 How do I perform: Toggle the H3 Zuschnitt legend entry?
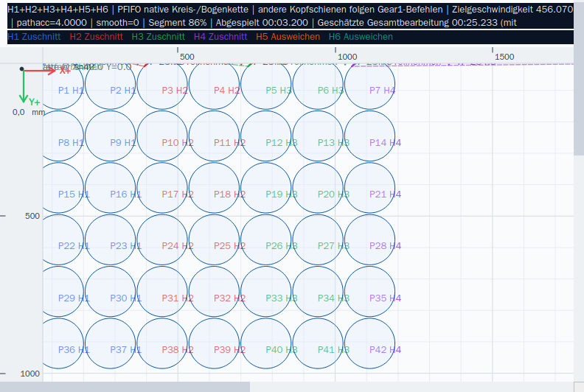coord(159,37)
